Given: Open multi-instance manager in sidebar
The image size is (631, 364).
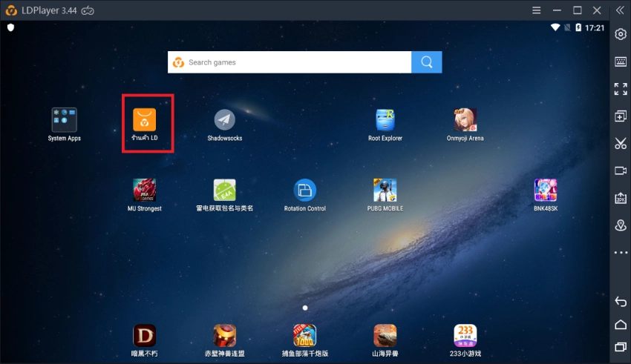Looking at the screenshot, I should point(621,116).
